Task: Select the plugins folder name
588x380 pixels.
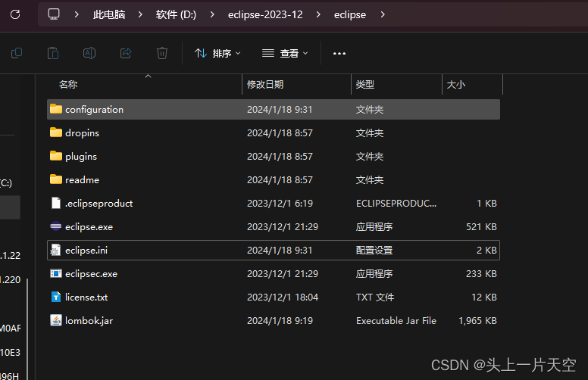Action: tap(81, 156)
